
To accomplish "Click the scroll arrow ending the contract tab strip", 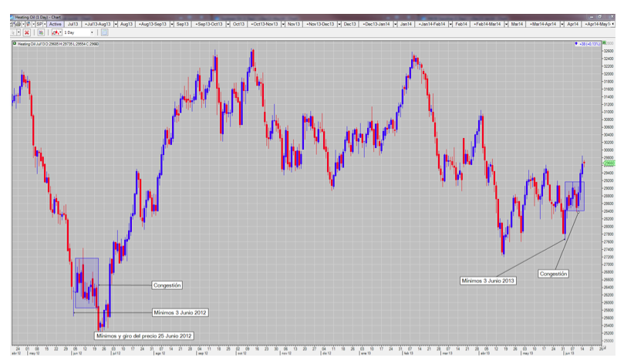I will point(613,24).
